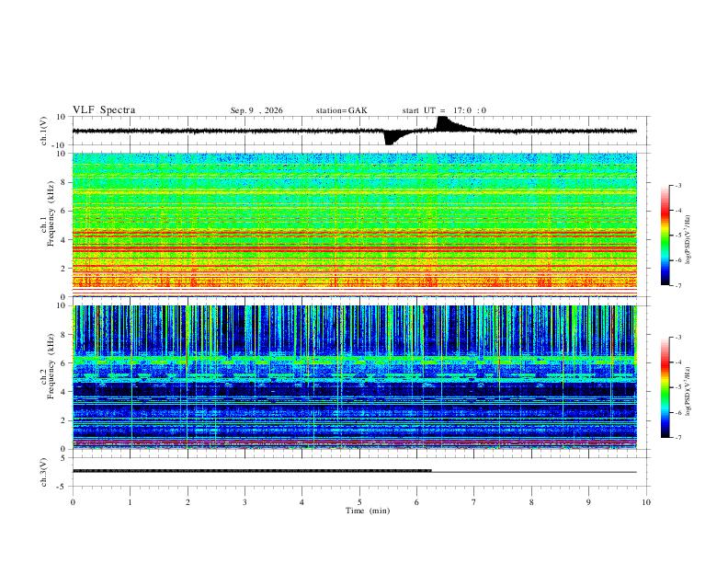Click the ch.1(V) waveform axis label
Image resolution: width=728 pixels, height=563 pixels.
click(44, 131)
